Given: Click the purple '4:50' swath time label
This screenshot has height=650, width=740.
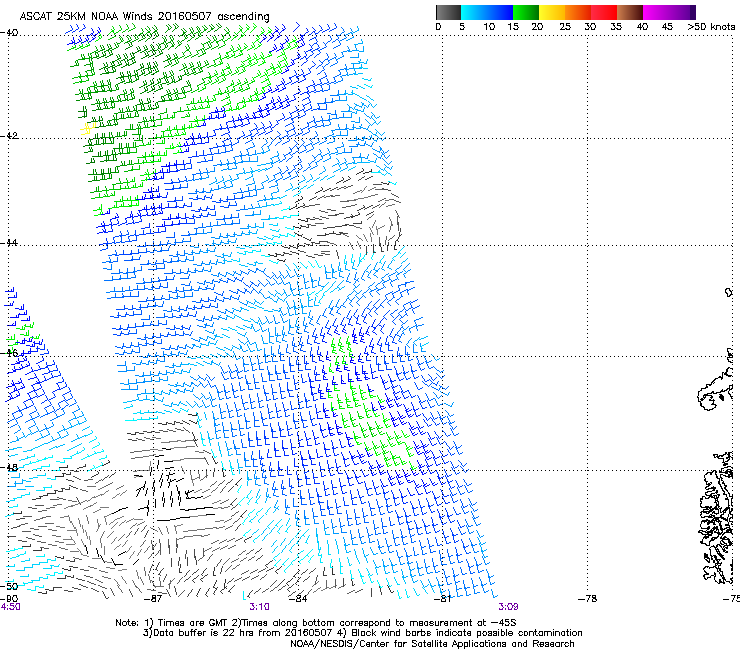Looking at the screenshot, I should click(10, 607).
